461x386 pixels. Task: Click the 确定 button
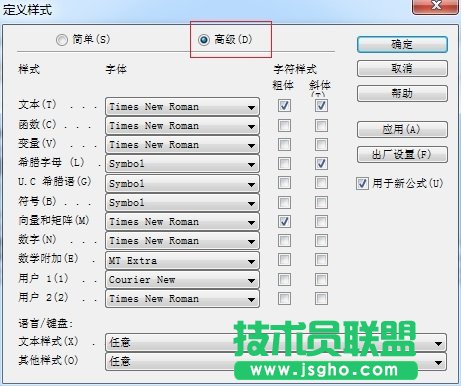[x=402, y=44]
